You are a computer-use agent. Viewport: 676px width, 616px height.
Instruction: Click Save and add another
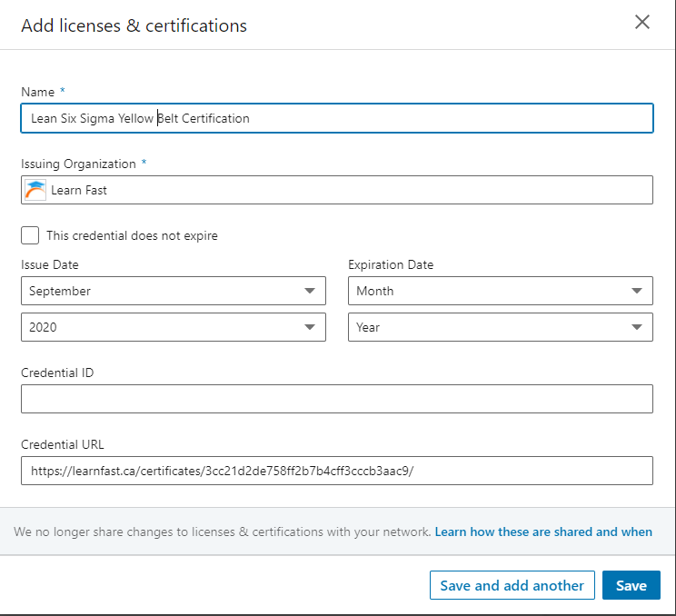tap(512, 586)
